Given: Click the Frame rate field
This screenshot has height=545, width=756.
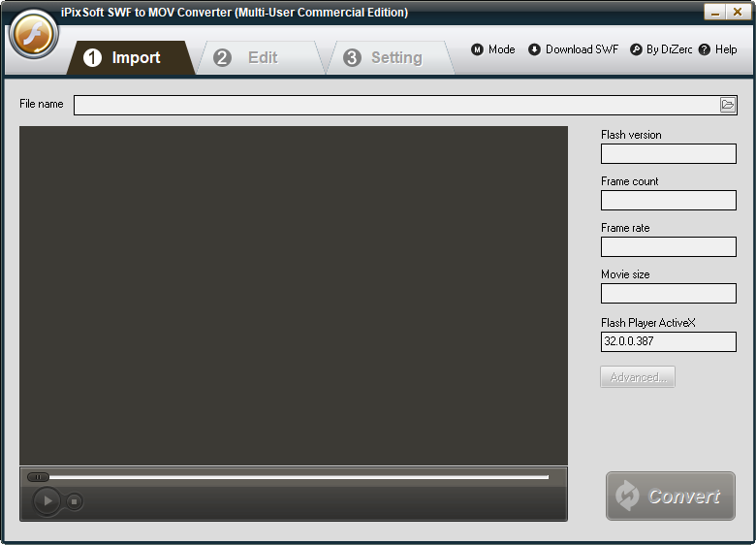Looking at the screenshot, I should point(668,246).
